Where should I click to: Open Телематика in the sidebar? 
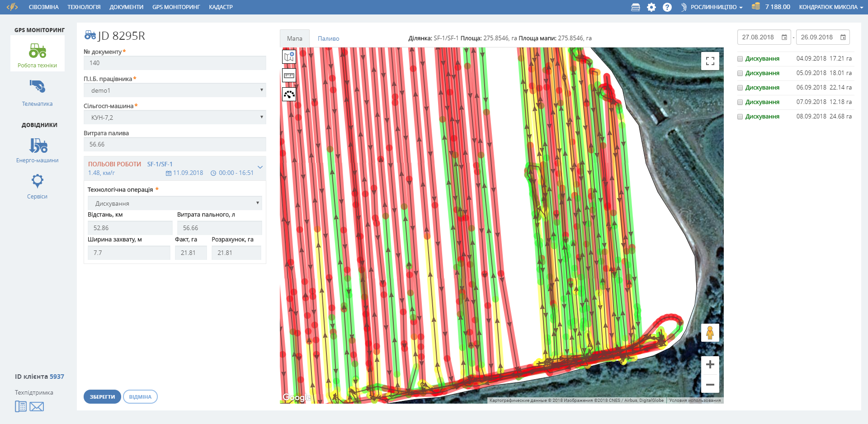click(38, 93)
